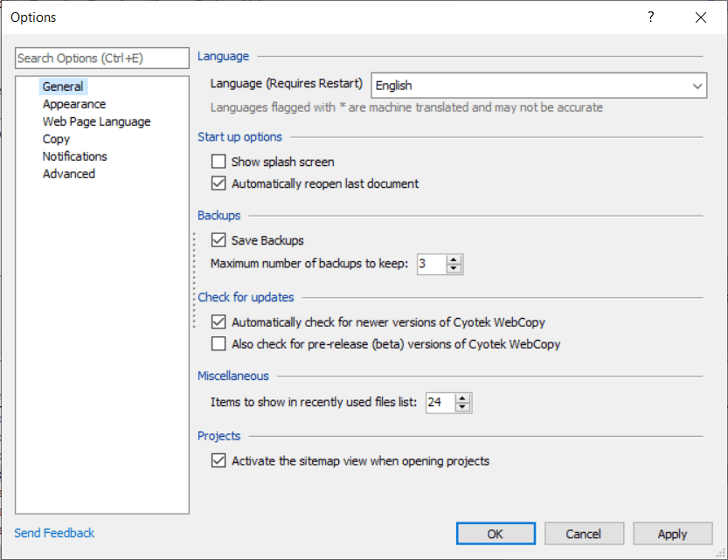The image size is (728, 560).
Task: Toggle automatic check for newer versions
Action: pos(218,322)
